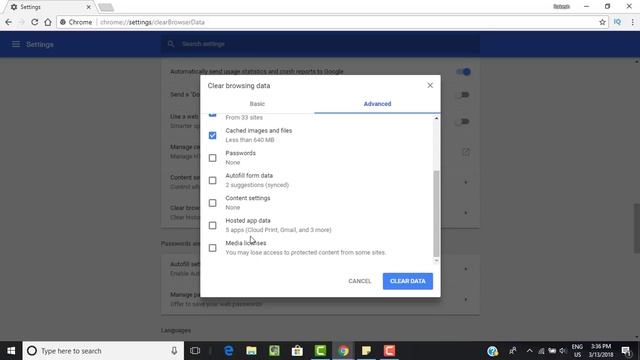Click the dialog list scrollbar thumb
Image resolution: width=640 pixels, height=360 pixels.
[x=436, y=214]
